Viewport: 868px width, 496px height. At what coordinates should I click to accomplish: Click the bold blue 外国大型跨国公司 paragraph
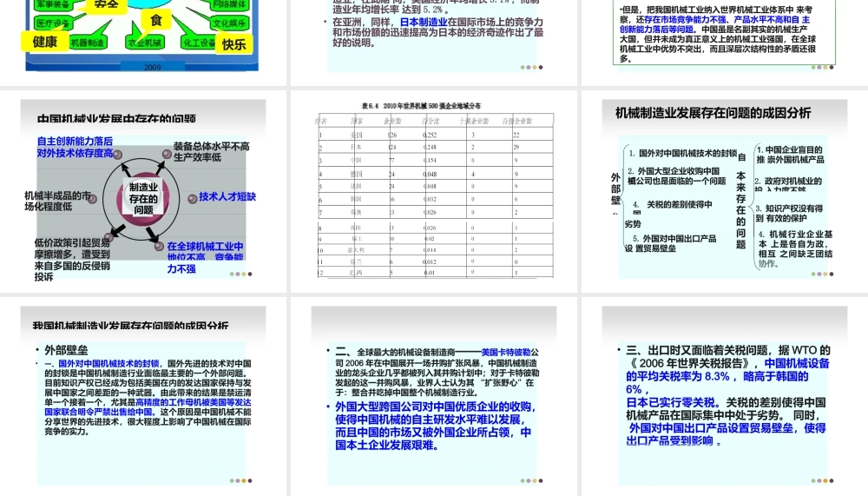pos(435,426)
